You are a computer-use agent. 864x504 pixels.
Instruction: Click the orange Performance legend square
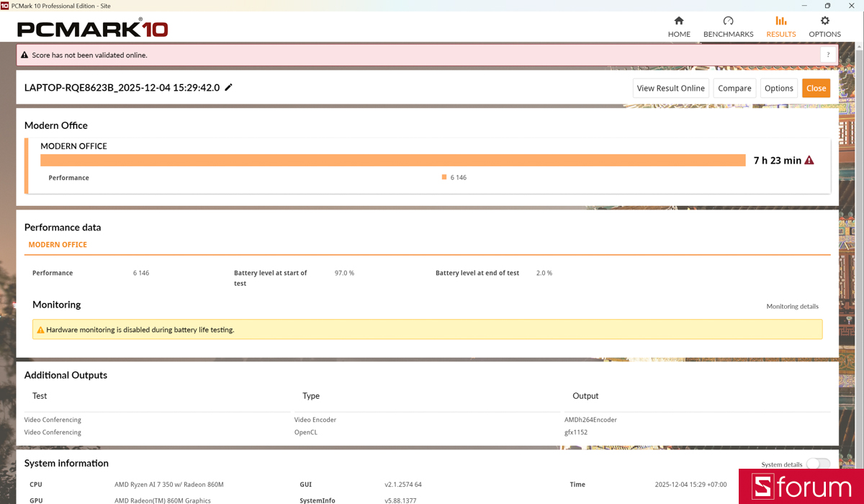coord(444,177)
